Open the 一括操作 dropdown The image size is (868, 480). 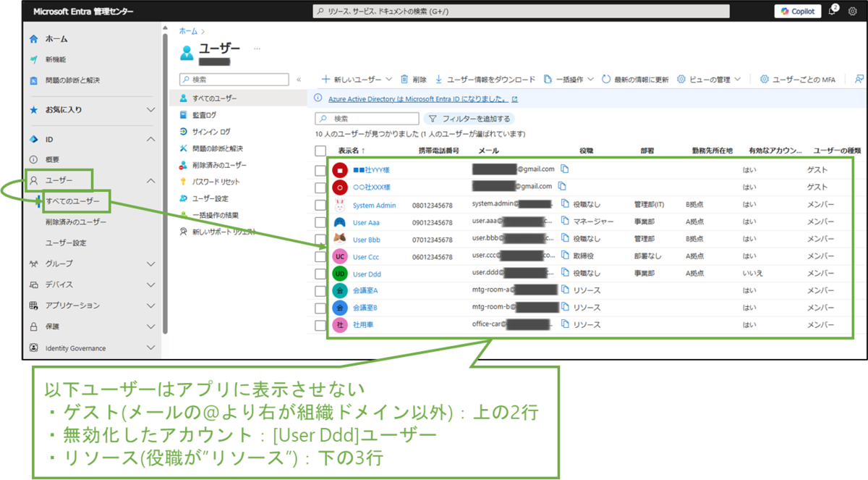click(569, 79)
